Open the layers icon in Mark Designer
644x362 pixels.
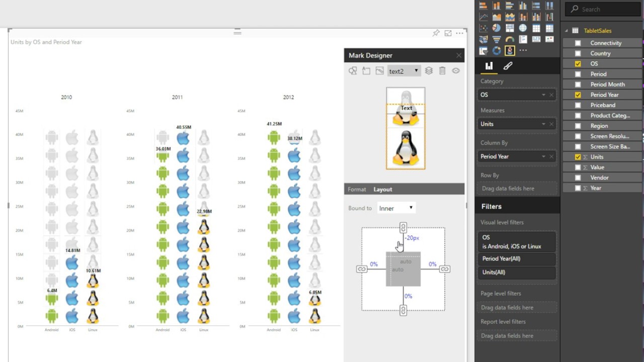(429, 71)
